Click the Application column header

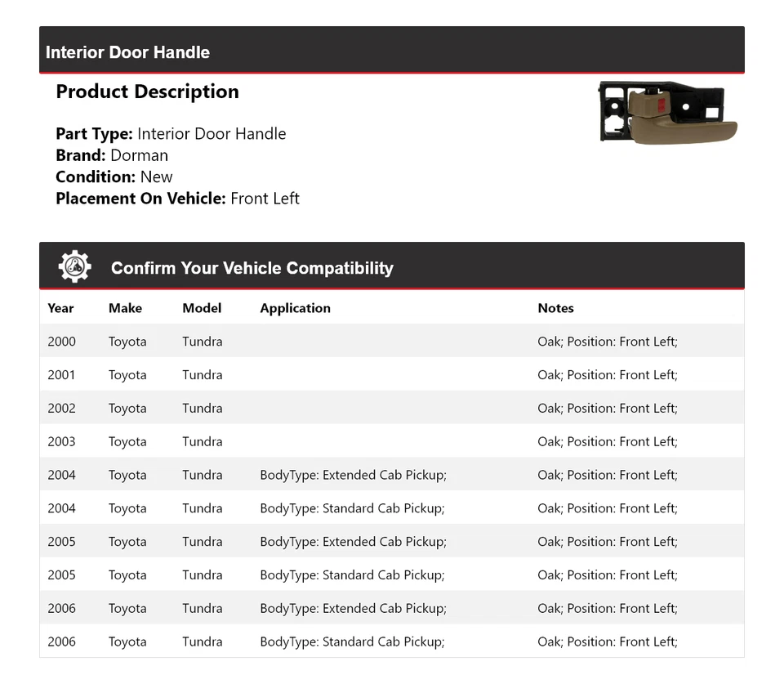pos(295,308)
